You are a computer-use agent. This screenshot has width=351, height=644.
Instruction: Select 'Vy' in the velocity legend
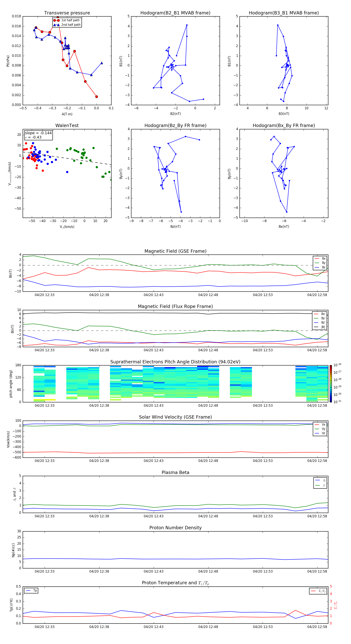(x=320, y=429)
